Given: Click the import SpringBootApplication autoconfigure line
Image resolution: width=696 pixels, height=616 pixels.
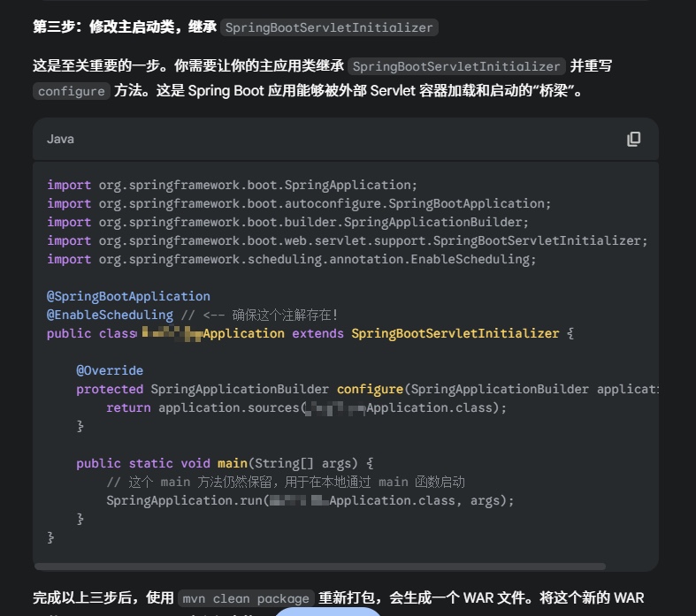Looking at the screenshot, I should (x=299, y=203).
